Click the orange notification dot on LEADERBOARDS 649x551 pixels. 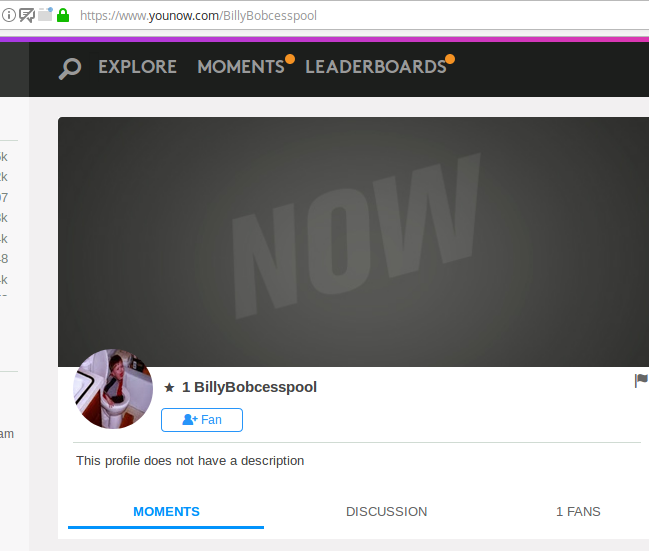[x=450, y=59]
